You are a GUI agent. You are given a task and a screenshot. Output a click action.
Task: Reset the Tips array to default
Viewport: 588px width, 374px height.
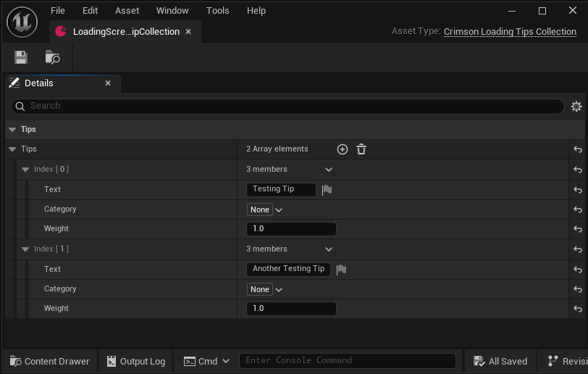(x=578, y=149)
